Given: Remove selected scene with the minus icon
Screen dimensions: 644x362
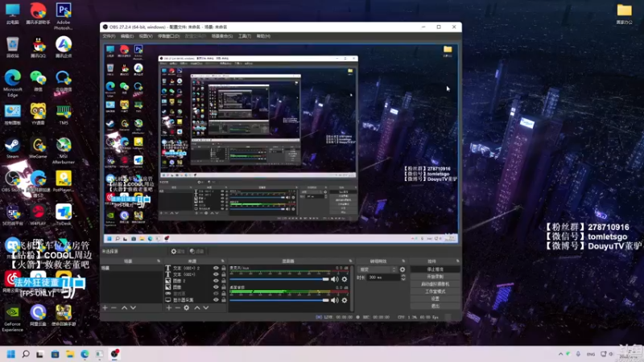Looking at the screenshot, I should tap(114, 308).
